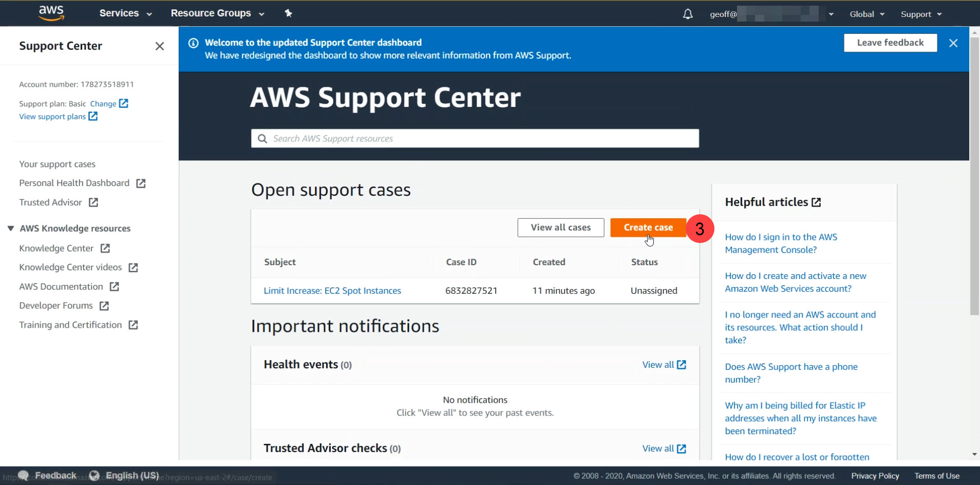
Task: Click external link icon next to Change
Action: coord(124,103)
